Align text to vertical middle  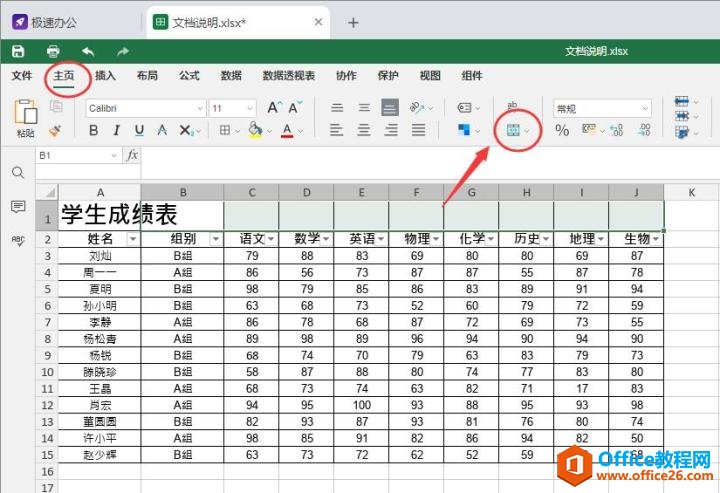tap(364, 107)
